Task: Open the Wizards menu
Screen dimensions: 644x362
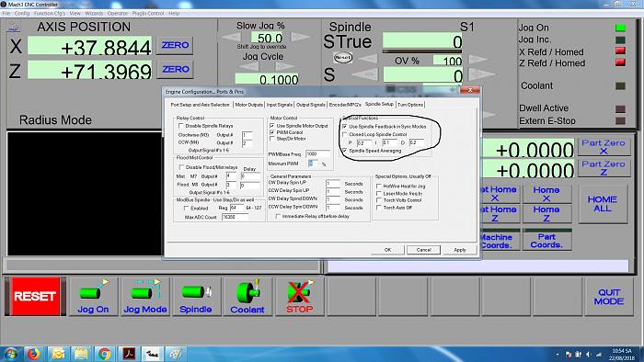Action: (x=94, y=14)
